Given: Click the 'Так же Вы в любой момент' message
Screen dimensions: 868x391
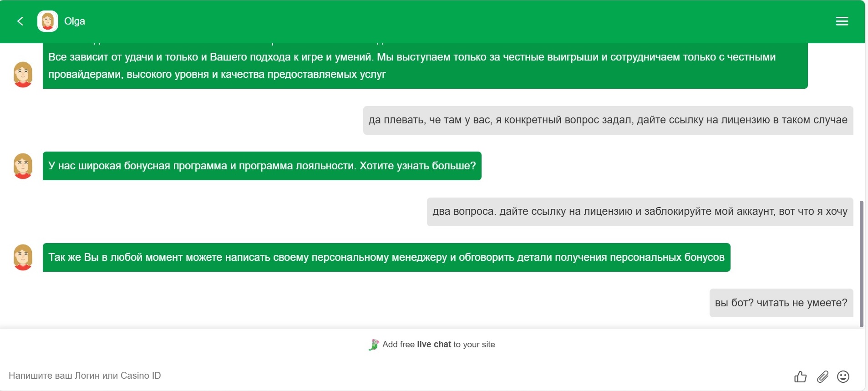Looking at the screenshot, I should (386, 257).
